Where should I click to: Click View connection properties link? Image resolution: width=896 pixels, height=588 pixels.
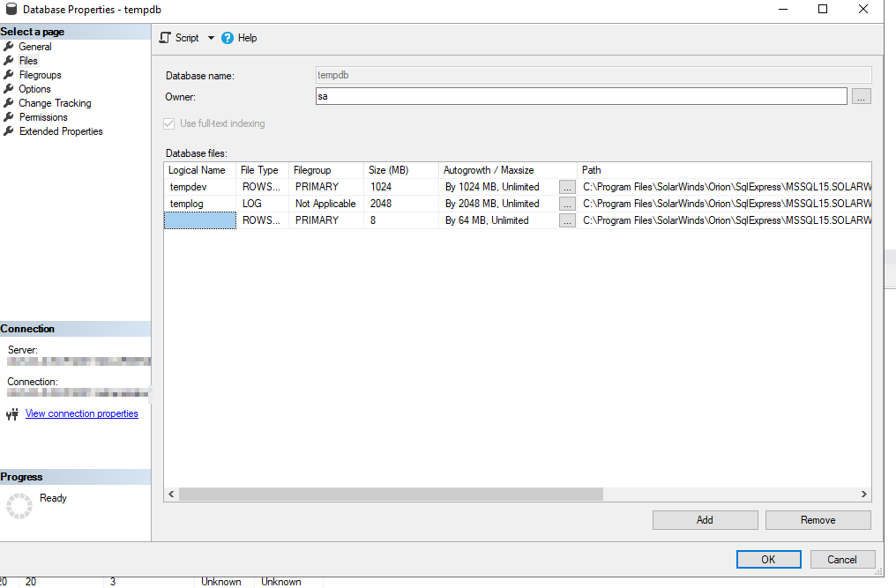81,413
